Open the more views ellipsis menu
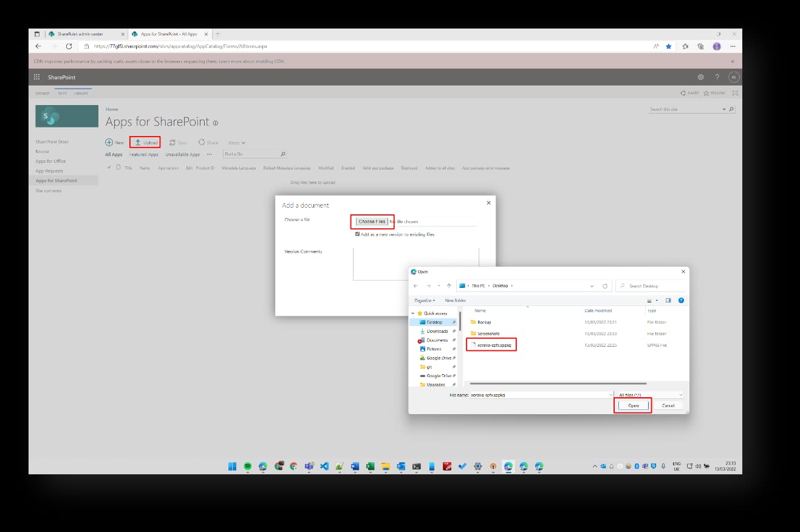The height and width of the screenshot is (532, 800). click(210, 154)
